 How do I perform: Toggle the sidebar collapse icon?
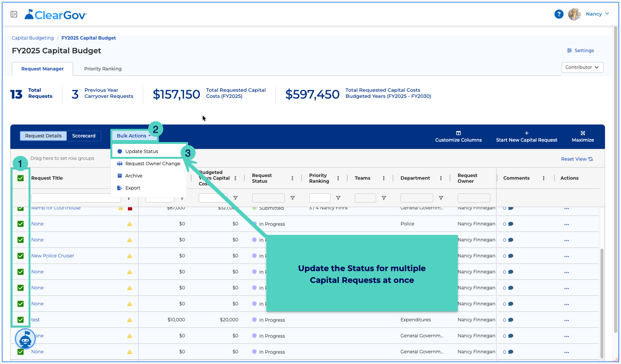coord(14,14)
